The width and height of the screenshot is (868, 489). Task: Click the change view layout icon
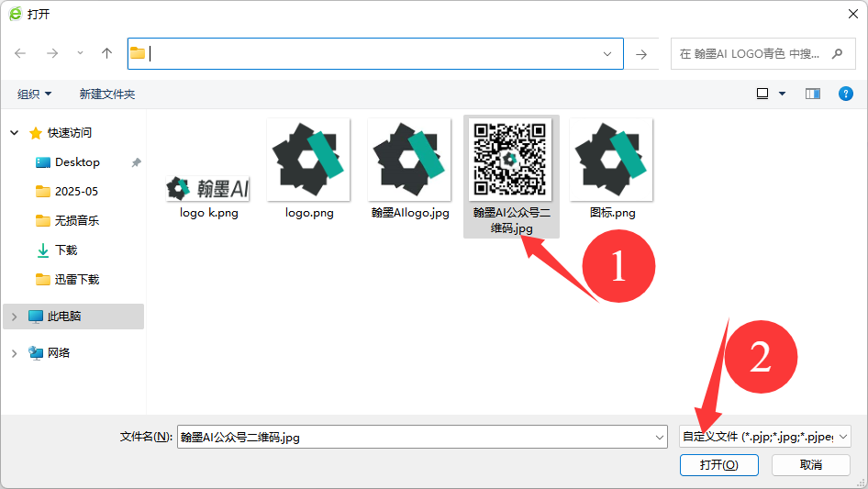click(x=762, y=94)
